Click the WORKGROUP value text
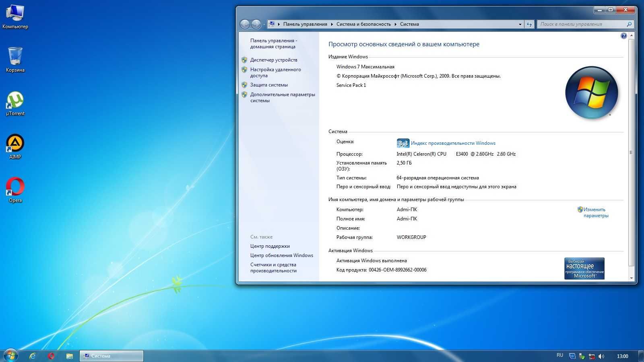Viewport: 644px width, 362px height. 411,237
